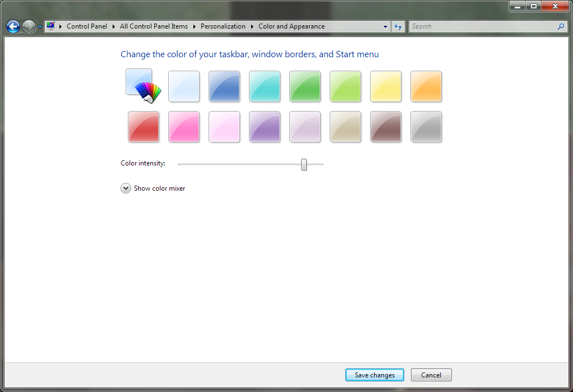573x392 pixels.
Task: Navigate to Control Panel breadcrumb
Action: click(x=87, y=26)
